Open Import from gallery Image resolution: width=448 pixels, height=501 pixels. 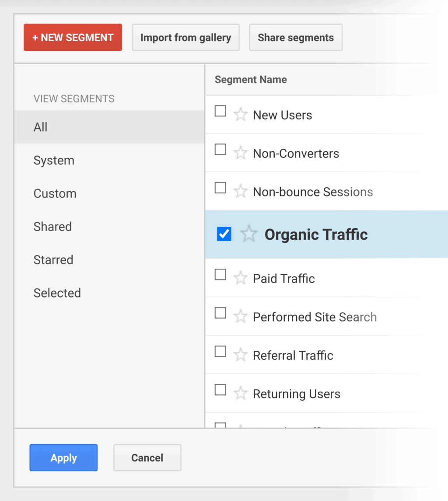[x=185, y=38]
